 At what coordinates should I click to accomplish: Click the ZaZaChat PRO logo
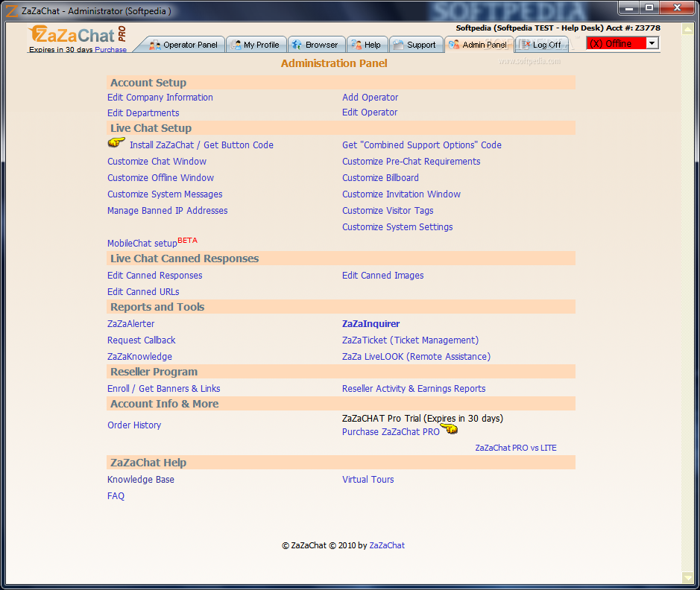(78, 35)
